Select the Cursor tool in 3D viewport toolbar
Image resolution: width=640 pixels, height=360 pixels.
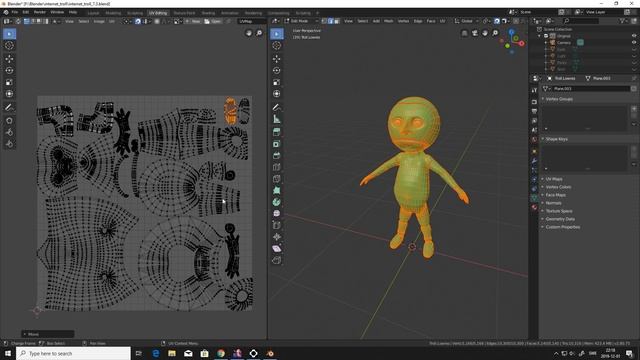click(277, 45)
